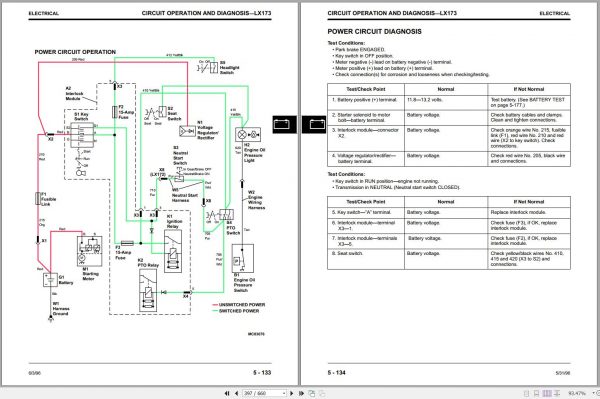Click the K2 PTO Relay symbol
Viewport: 600px width, 399px height.
(148, 290)
